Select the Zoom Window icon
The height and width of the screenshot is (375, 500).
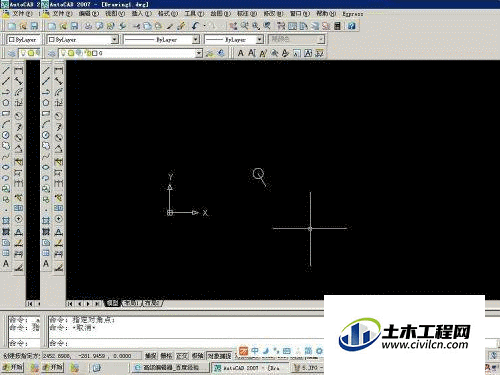[x=256, y=26]
